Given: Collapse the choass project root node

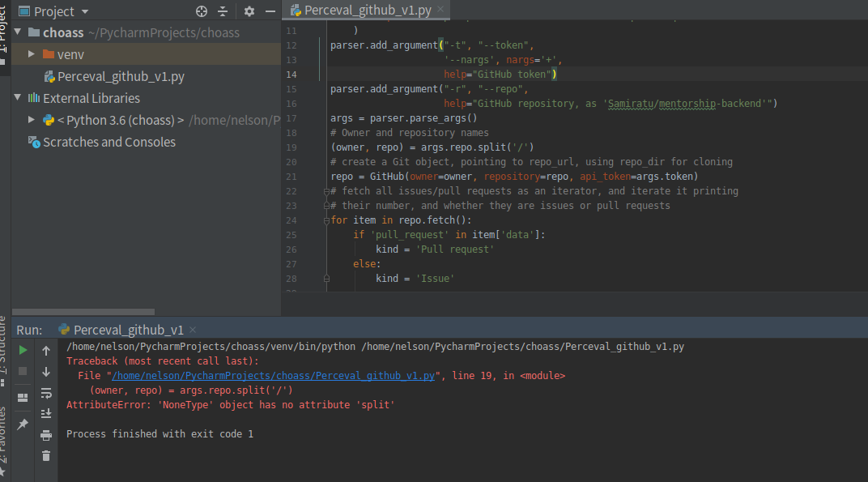Looking at the screenshot, I should [16, 32].
